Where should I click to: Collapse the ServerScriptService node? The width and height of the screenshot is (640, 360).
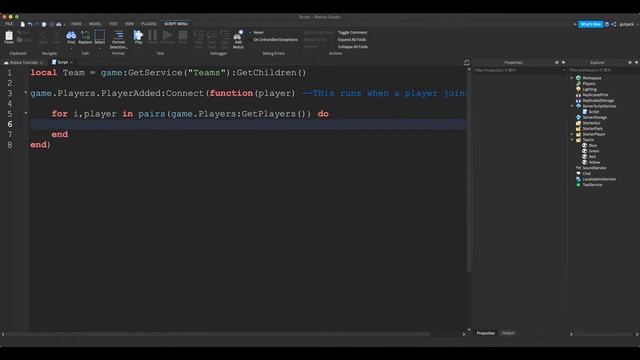point(572,106)
